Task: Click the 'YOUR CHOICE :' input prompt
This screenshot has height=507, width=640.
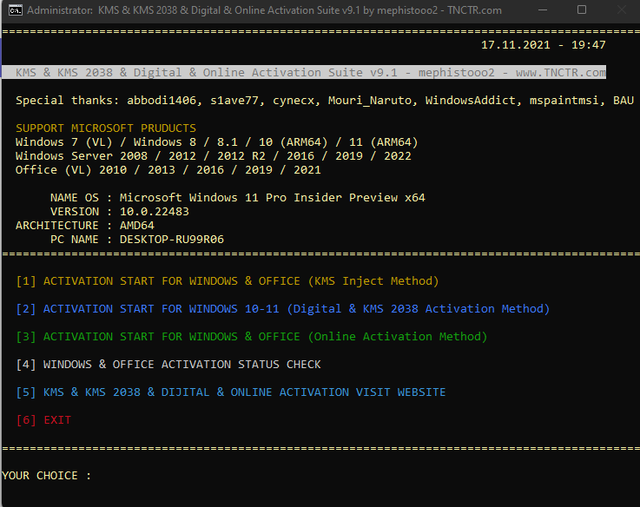Action: pos(47,476)
